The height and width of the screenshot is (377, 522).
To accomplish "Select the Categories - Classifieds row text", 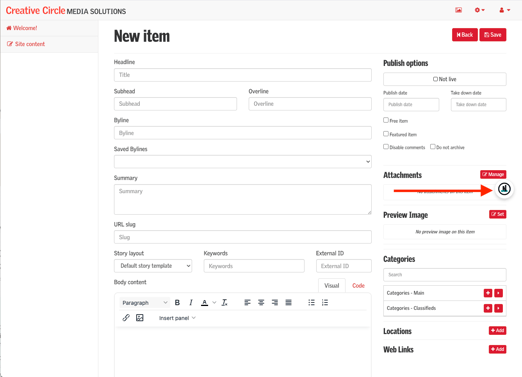I will point(411,308).
